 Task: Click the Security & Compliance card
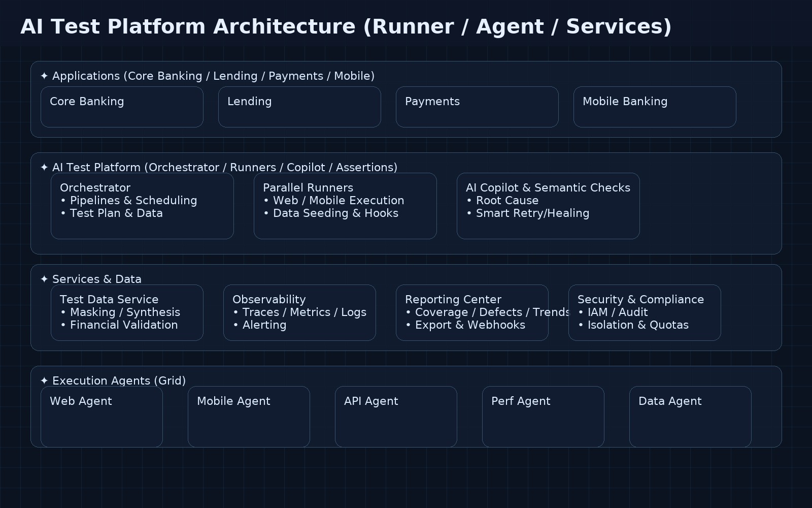[645, 312]
